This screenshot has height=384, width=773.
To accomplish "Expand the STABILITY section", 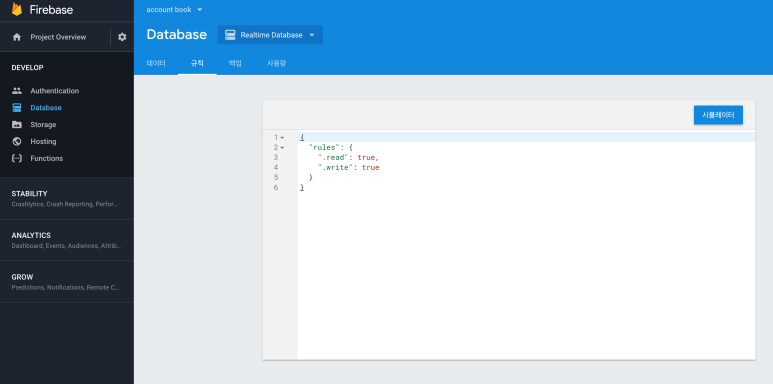I will tap(67, 198).
